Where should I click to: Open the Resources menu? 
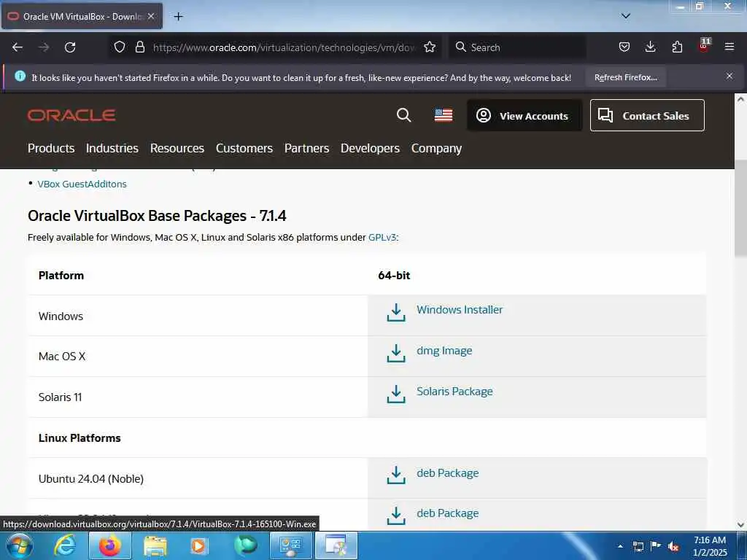click(177, 148)
